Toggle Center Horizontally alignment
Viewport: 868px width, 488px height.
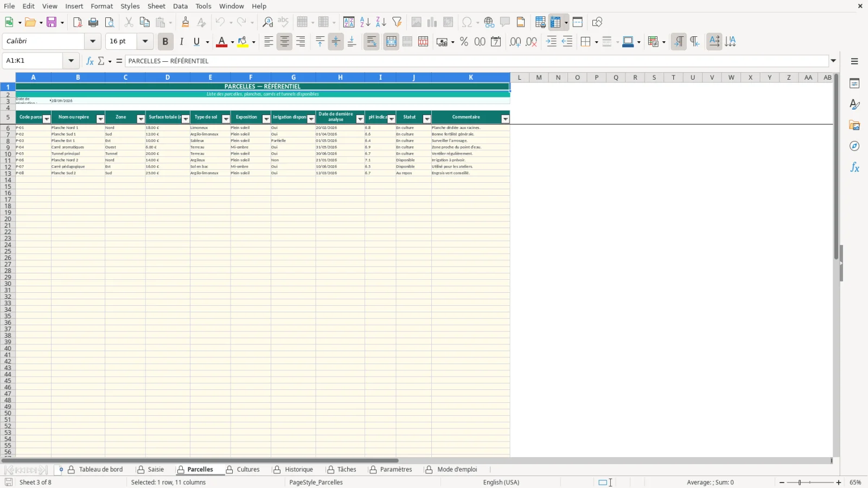pyautogui.click(x=284, y=42)
